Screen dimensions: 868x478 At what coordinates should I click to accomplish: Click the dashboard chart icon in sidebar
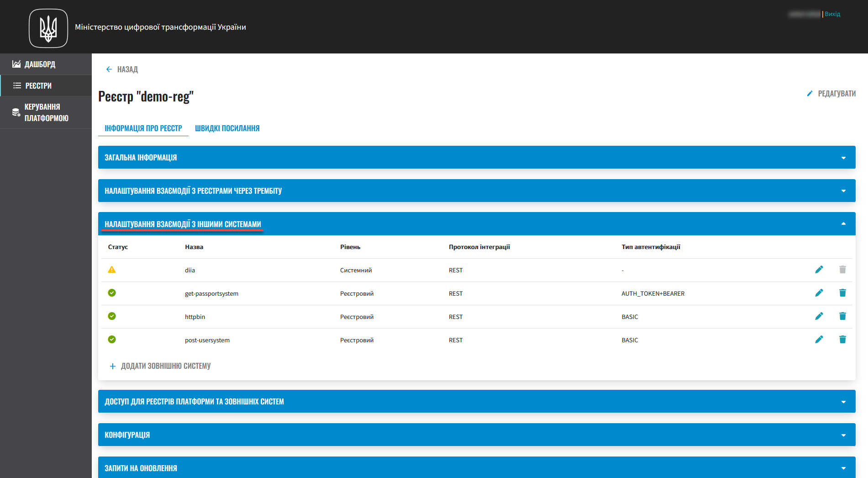[16, 64]
